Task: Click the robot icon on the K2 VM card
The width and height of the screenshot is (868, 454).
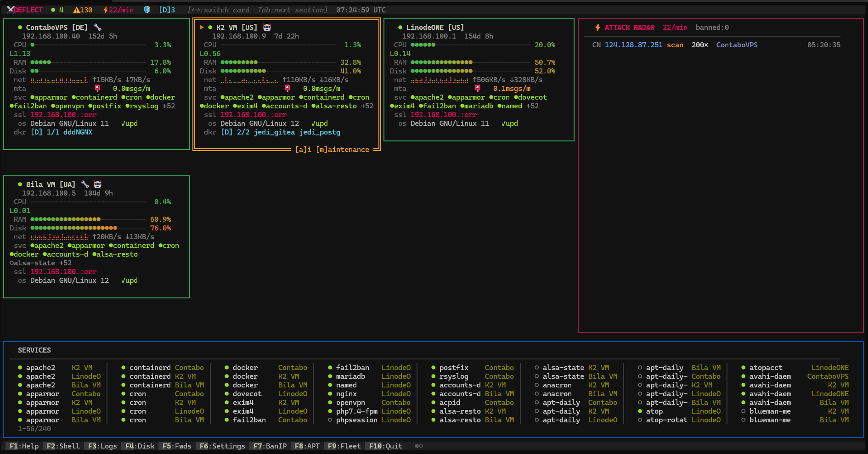Action: tap(267, 27)
